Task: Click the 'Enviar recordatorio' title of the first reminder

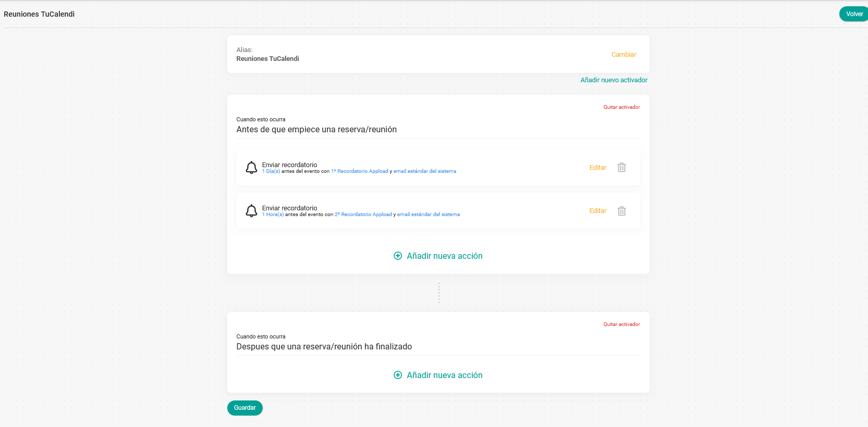Action: click(289, 165)
